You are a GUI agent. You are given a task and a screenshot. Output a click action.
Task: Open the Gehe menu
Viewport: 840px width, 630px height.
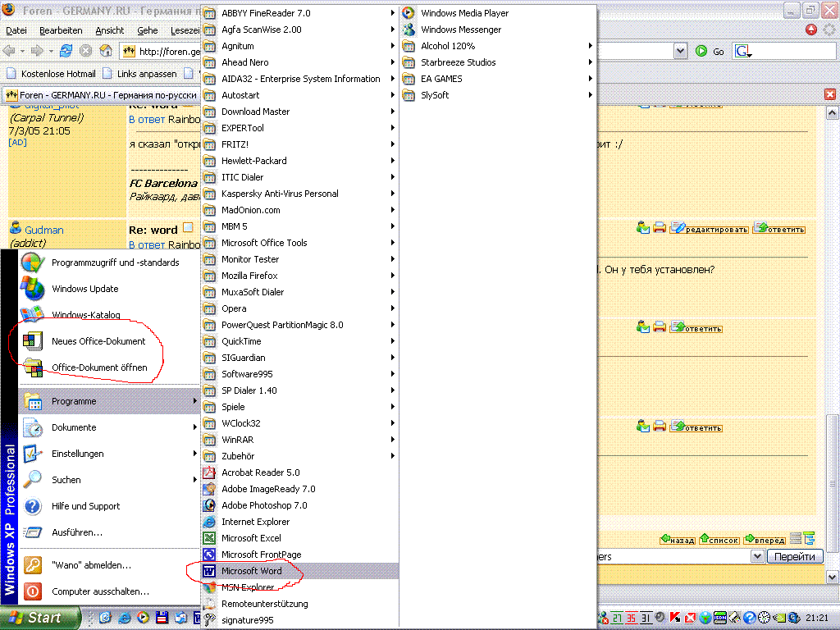(148, 30)
